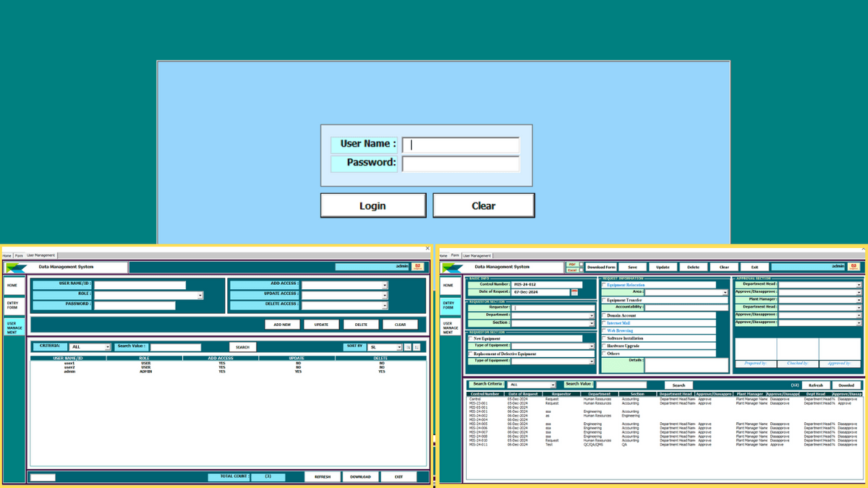Enable the Software Installation checkbox
The height and width of the screenshot is (488, 868).
tap(604, 338)
